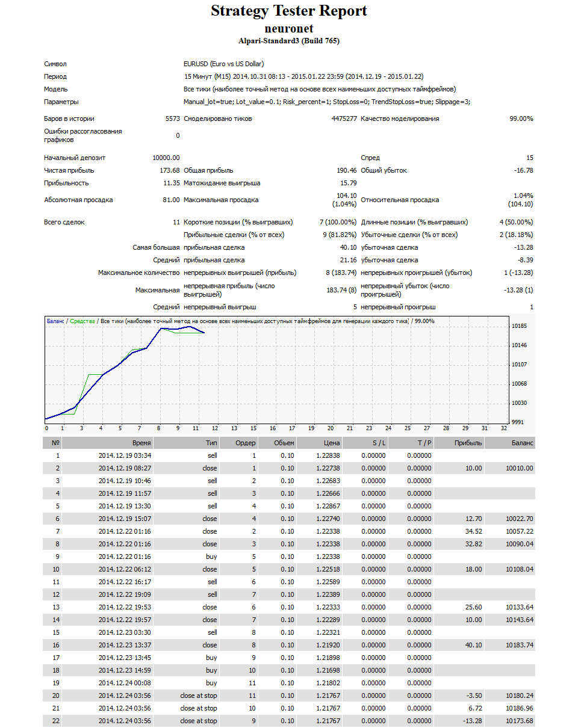Click the time cell 2014.12.19 03:34
The width and height of the screenshot is (578, 728).
[x=125, y=455]
